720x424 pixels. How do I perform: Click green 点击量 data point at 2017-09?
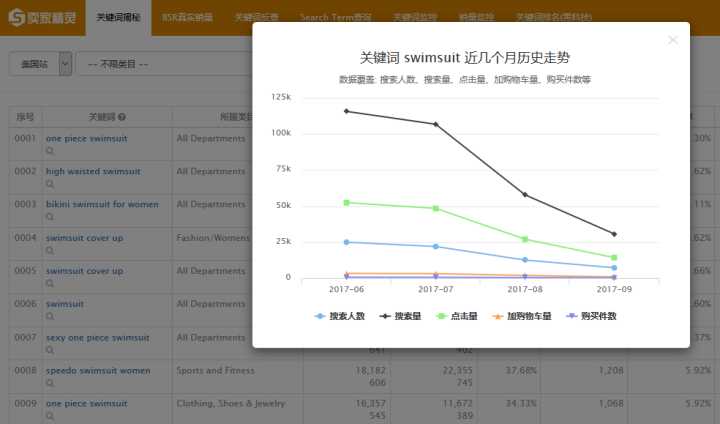[614, 258]
